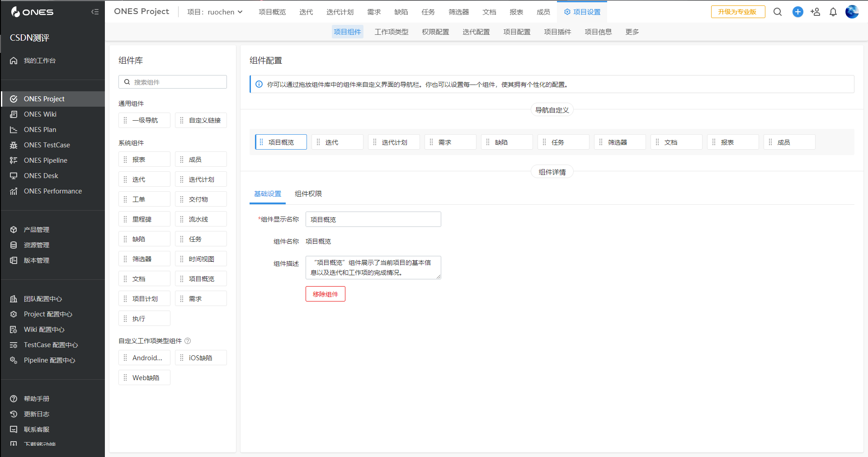Switch to ONES Desk
Screen dimensions: 868x457
click(41, 175)
